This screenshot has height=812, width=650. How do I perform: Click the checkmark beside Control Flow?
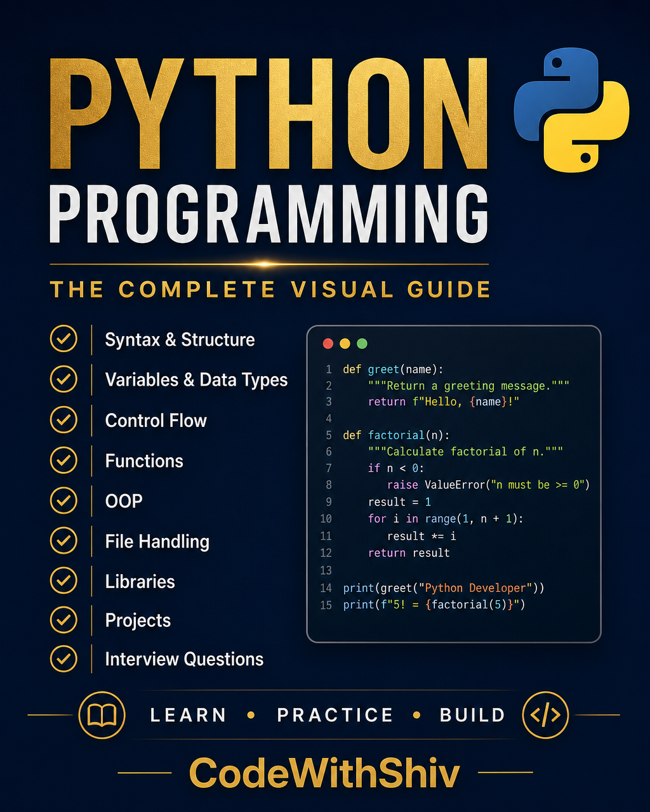[x=63, y=420]
